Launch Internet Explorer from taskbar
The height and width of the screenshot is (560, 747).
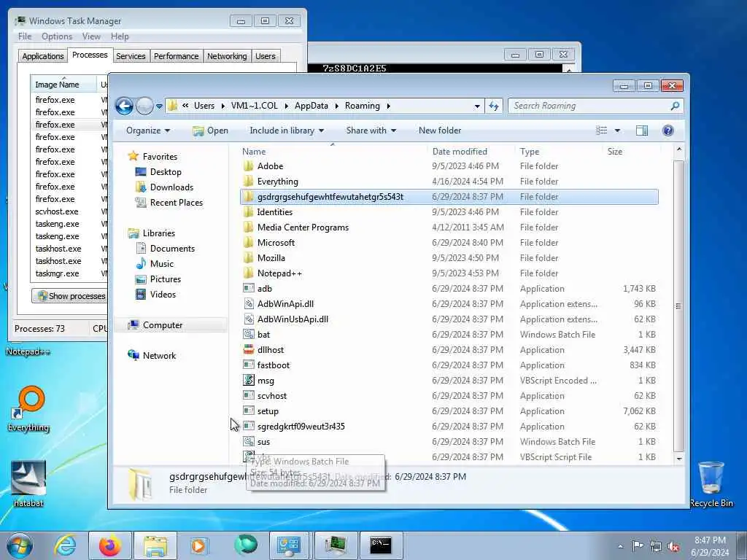click(x=65, y=545)
